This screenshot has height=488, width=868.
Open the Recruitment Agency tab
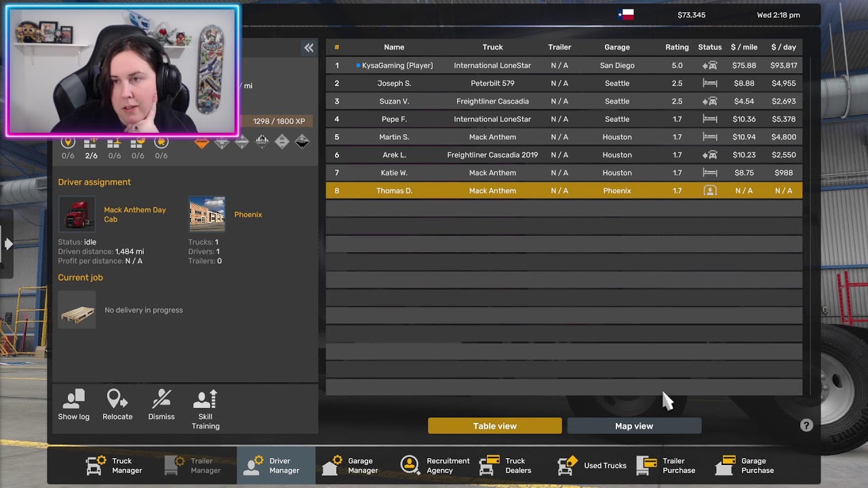pos(435,466)
